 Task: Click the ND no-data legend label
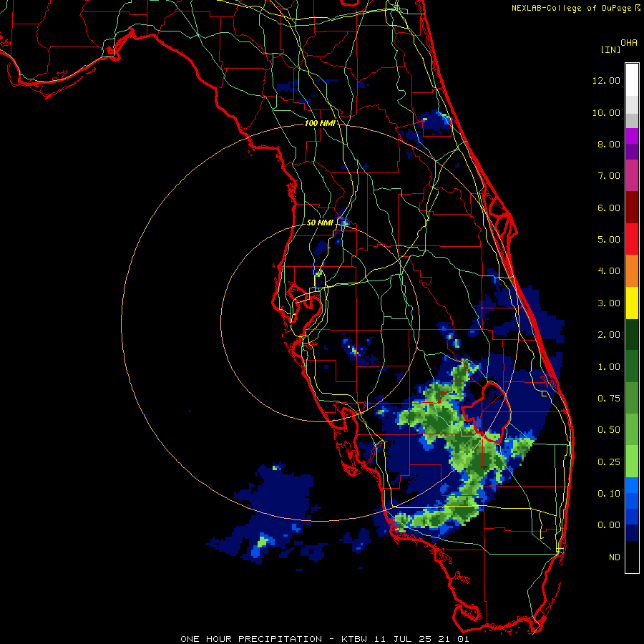click(x=615, y=557)
